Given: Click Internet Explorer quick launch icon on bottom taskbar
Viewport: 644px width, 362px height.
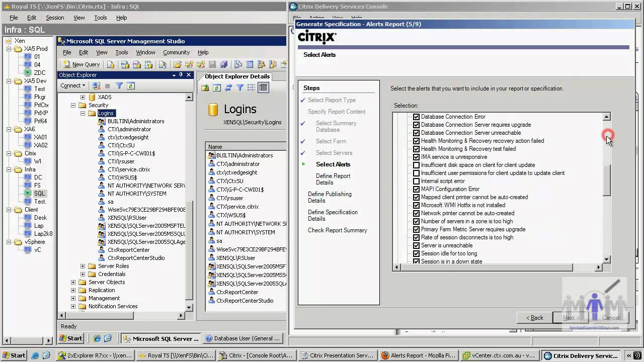Looking at the screenshot, I should [x=35, y=355].
